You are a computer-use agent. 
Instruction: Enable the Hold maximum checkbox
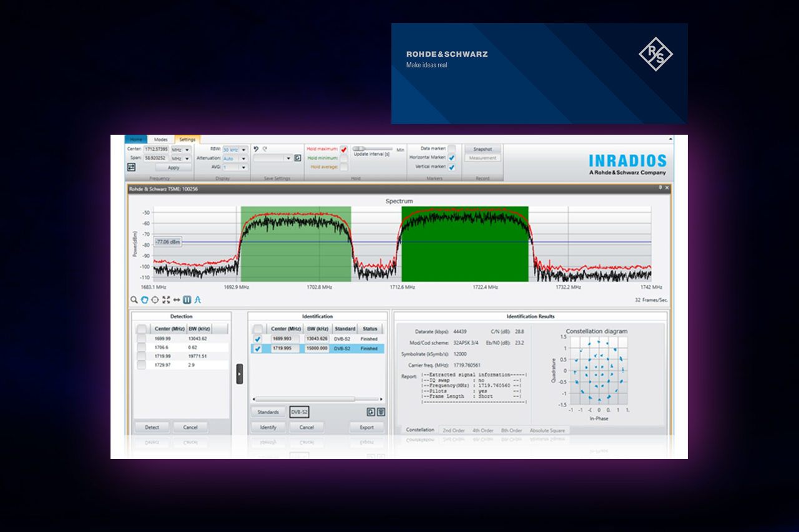click(344, 150)
